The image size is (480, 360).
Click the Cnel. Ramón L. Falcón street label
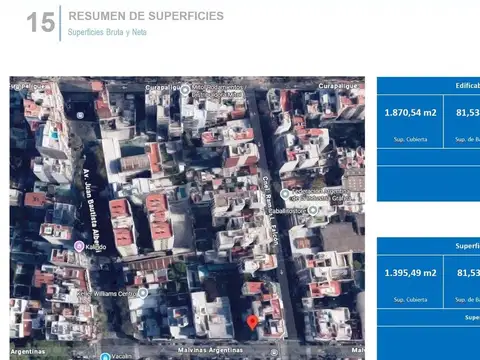[270, 211]
